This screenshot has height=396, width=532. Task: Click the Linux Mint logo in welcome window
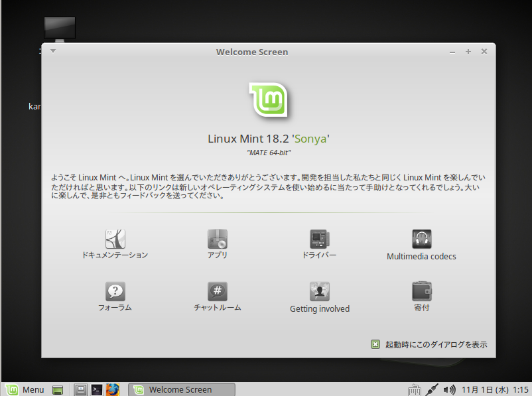click(x=269, y=100)
